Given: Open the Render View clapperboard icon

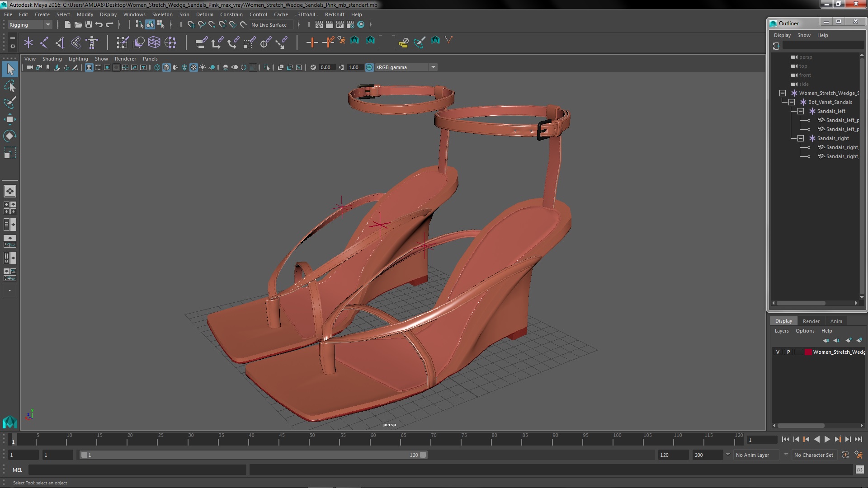Looking at the screenshot, I should tap(319, 24).
